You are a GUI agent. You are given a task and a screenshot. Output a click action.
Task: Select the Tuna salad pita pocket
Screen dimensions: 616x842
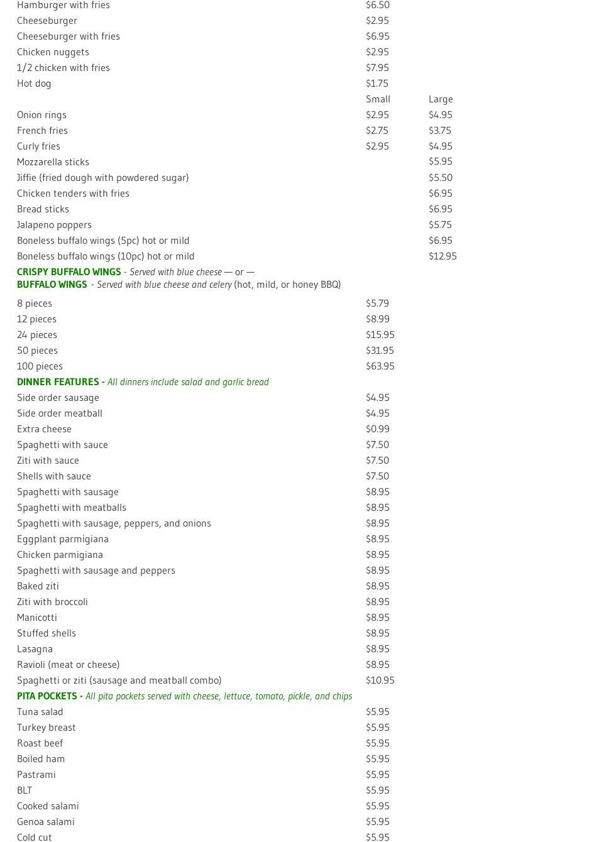[40, 712]
